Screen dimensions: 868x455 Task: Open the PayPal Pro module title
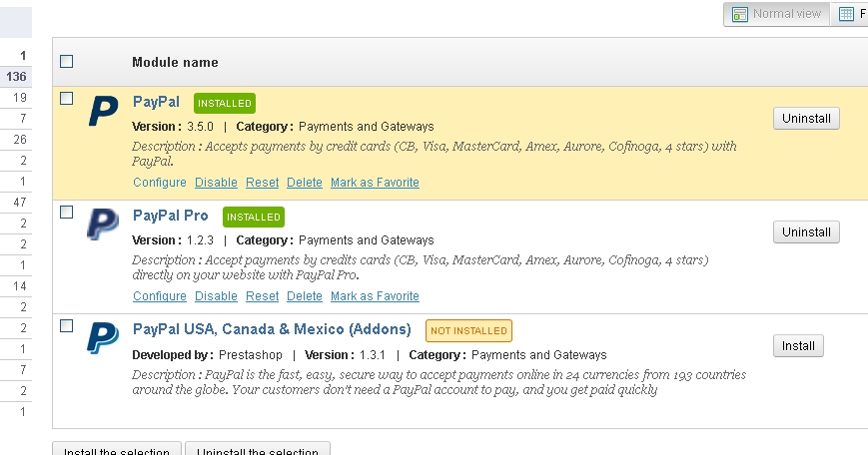click(170, 216)
